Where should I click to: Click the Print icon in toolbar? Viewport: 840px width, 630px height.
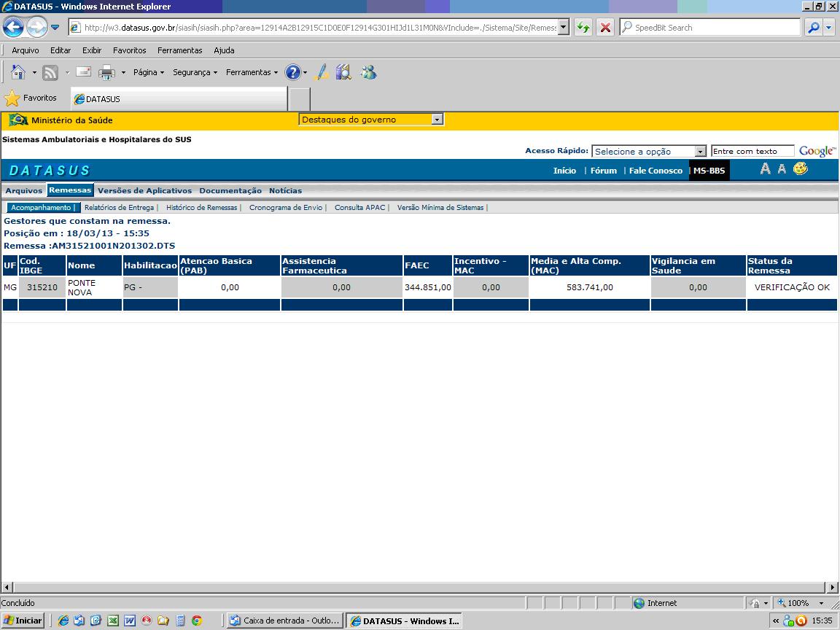[106, 72]
